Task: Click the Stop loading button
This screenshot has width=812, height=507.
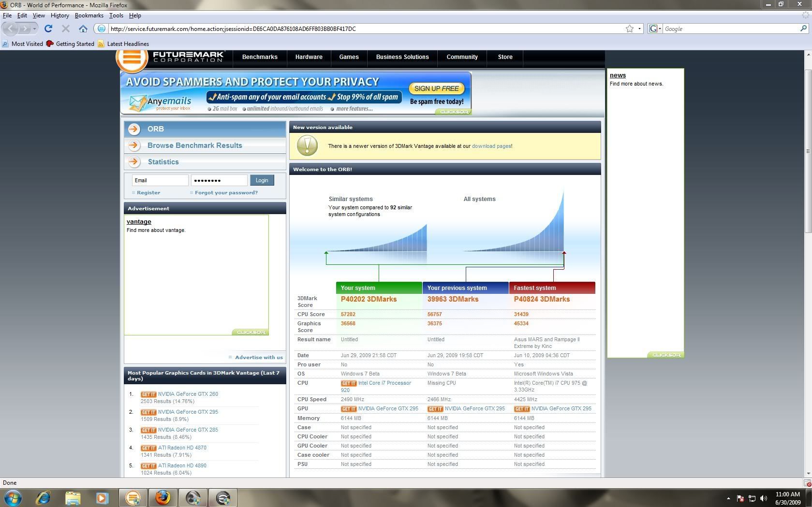Action: click(66, 29)
